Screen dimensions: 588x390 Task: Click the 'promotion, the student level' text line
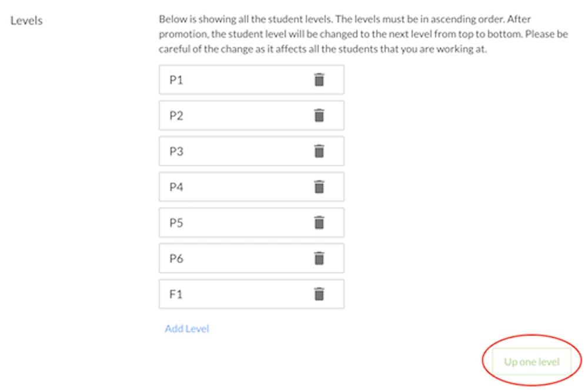click(x=363, y=34)
